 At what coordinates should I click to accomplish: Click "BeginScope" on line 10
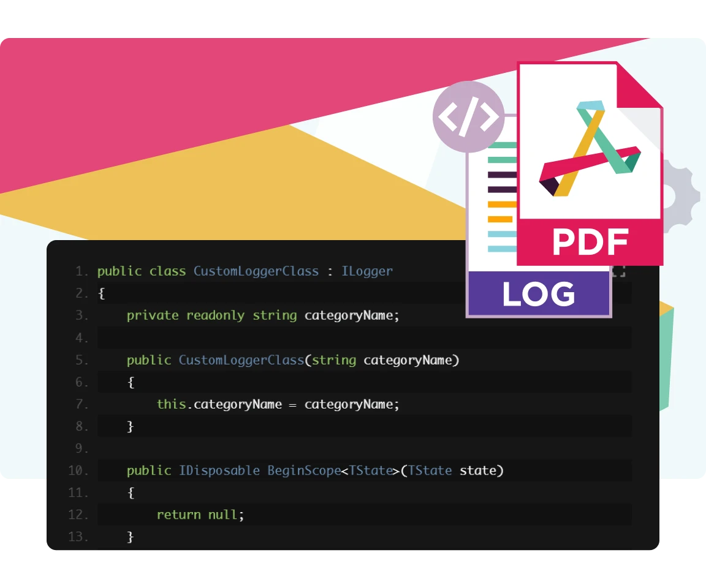click(x=305, y=470)
